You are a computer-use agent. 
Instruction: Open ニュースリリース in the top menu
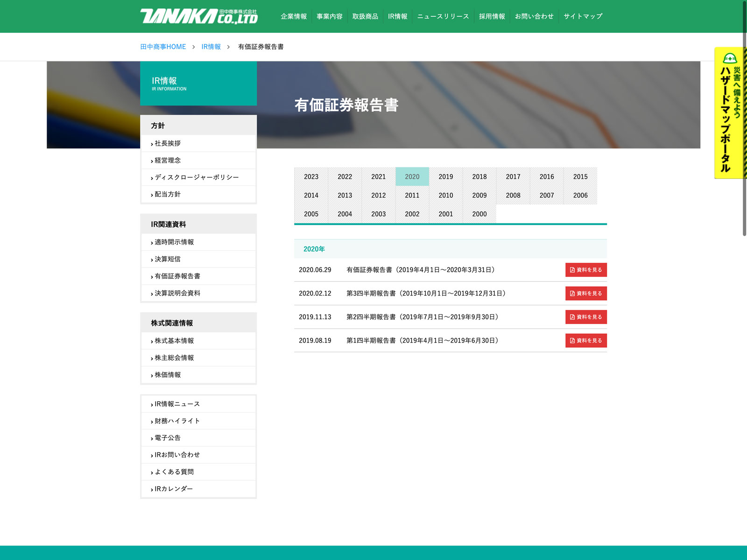pos(443,16)
